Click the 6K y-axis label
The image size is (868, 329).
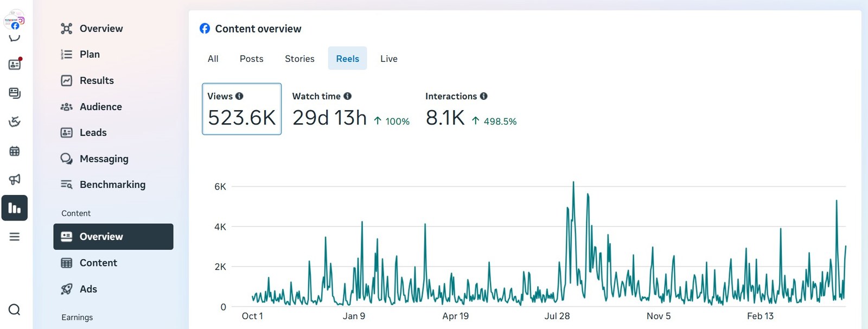click(x=220, y=187)
